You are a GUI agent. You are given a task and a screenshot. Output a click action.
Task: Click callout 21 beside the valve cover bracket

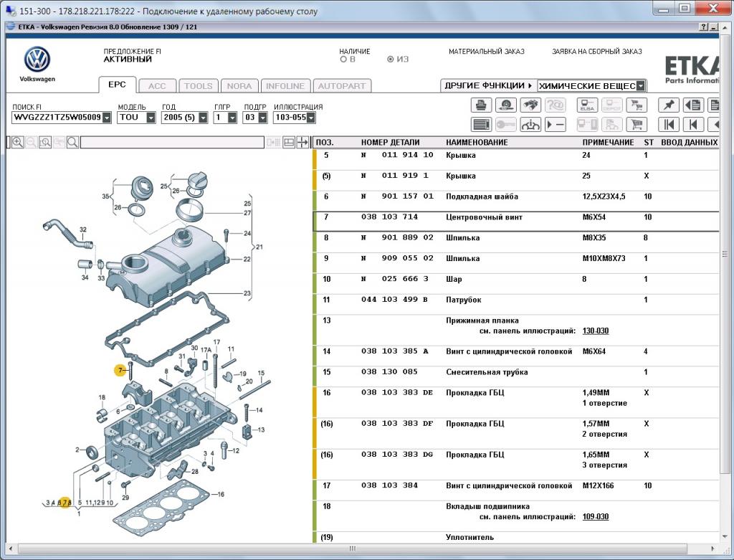click(x=259, y=247)
